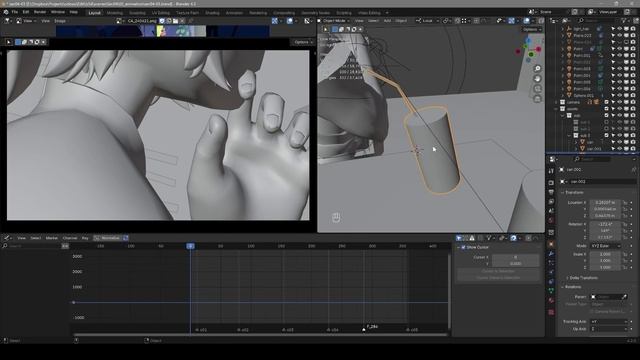The width and height of the screenshot is (640, 360).
Task: Click the fake-user shield icon beside image name
Action: [162, 21]
